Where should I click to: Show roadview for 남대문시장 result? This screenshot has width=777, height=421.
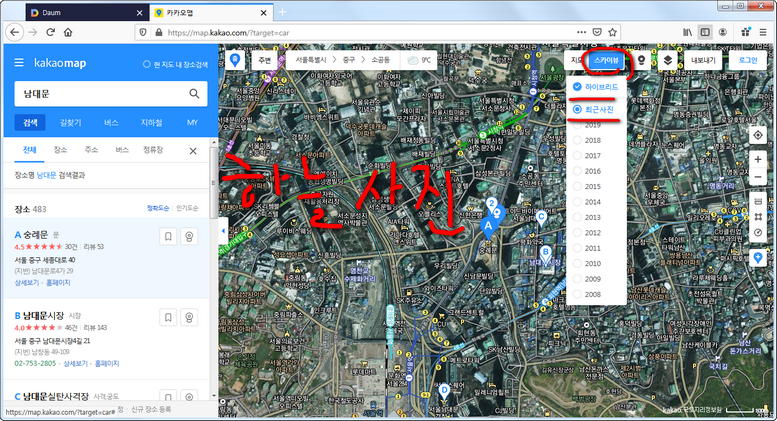pos(189,317)
